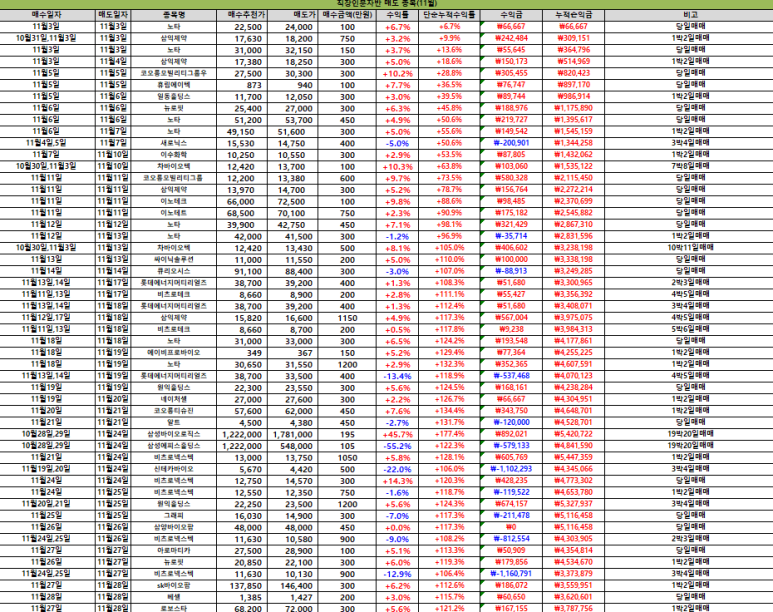Select the 신테카바이오 stock name cell

(174, 469)
